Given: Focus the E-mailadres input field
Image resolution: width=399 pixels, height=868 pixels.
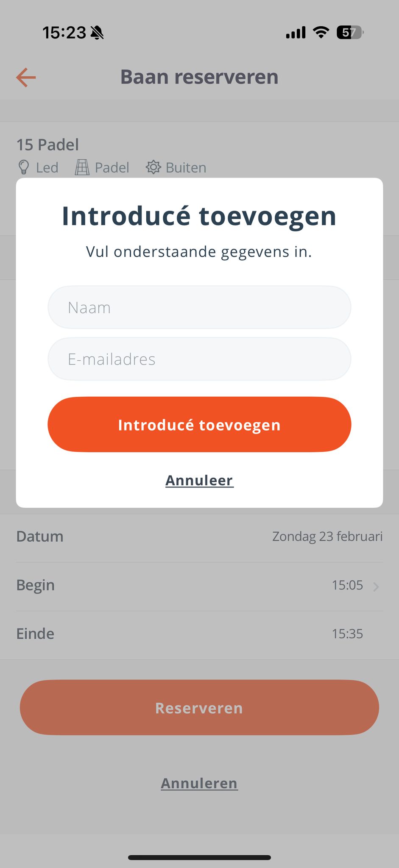Looking at the screenshot, I should 199,359.
